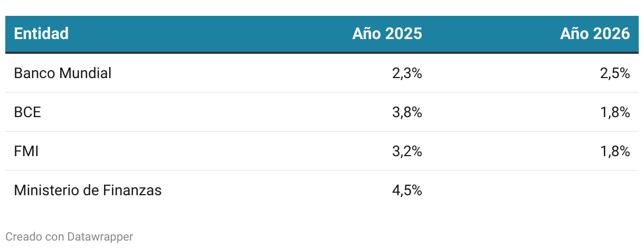
Task: Click Ministerio de Finanzas 2025 value 4,5%
Action: click(407, 190)
